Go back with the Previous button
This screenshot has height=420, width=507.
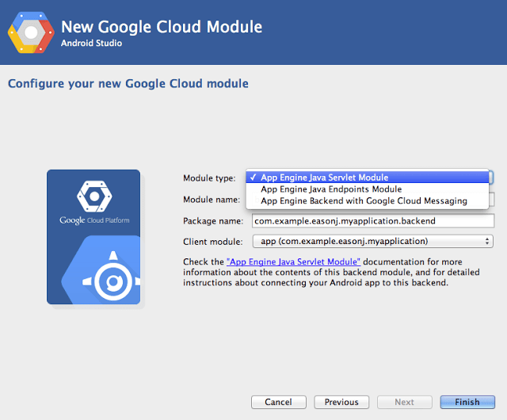tap(341, 402)
